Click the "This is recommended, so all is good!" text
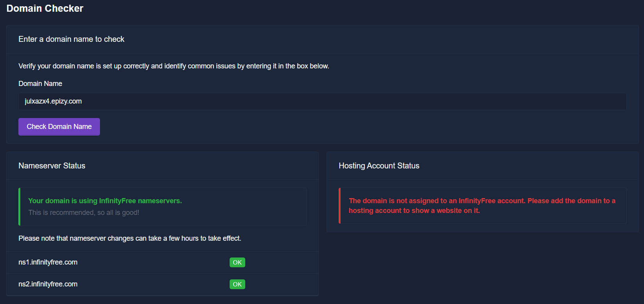Screen dimensions: 644x304 [x=84, y=213]
